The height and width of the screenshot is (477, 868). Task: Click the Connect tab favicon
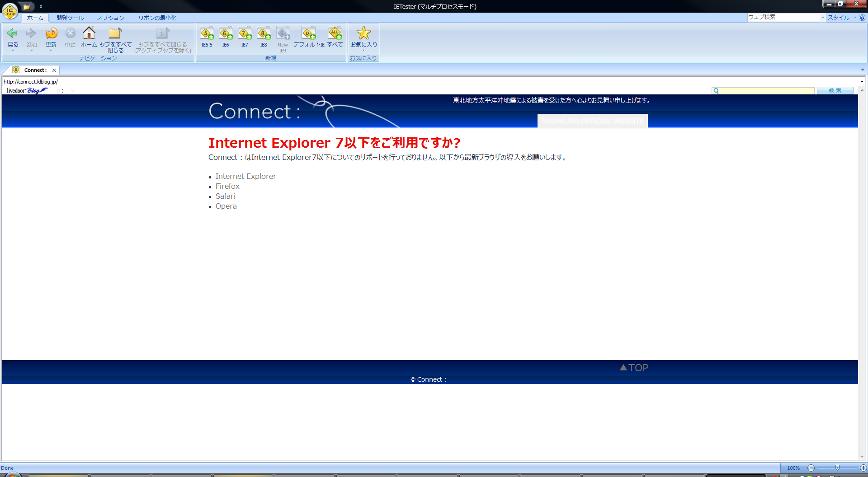click(x=16, y=70)
